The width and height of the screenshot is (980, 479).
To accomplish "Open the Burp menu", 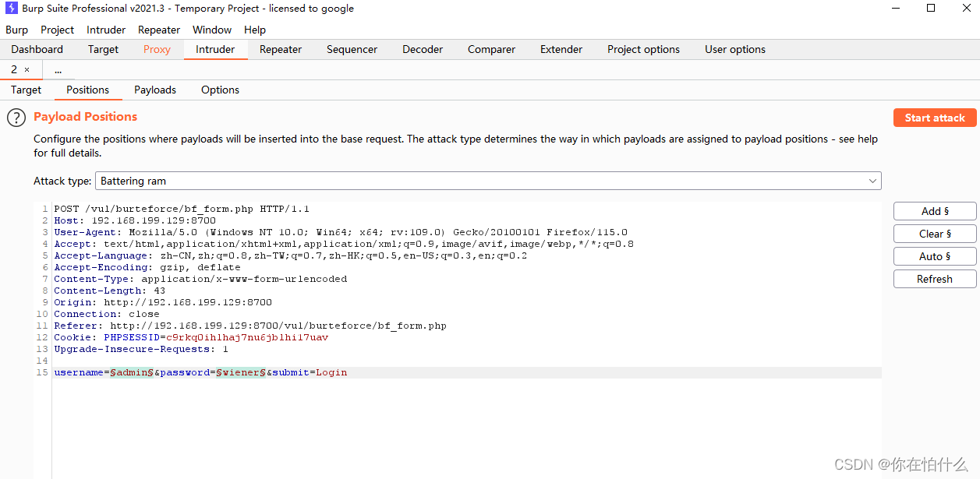I will [16, 30].
